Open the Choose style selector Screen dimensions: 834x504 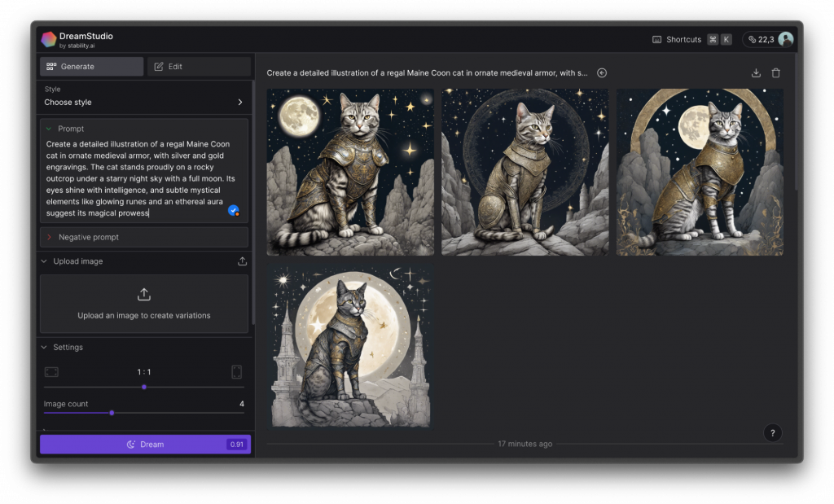[143, 97]
